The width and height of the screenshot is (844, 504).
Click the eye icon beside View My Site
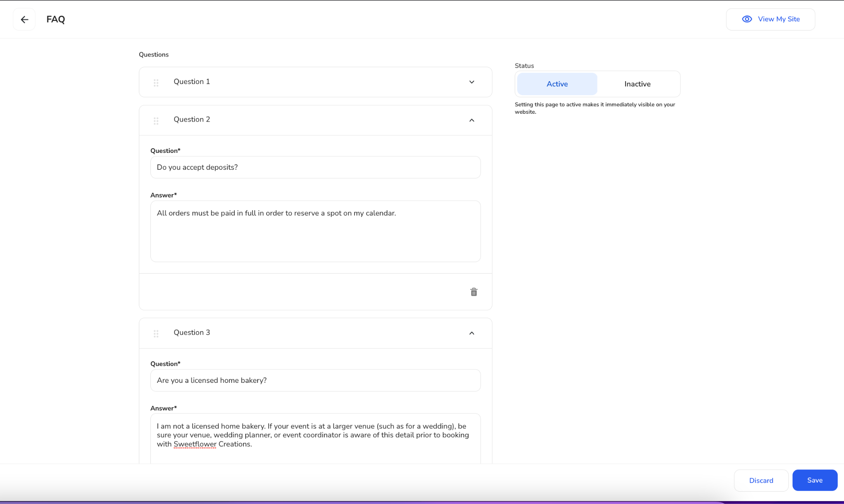click(x=747, y=19)
